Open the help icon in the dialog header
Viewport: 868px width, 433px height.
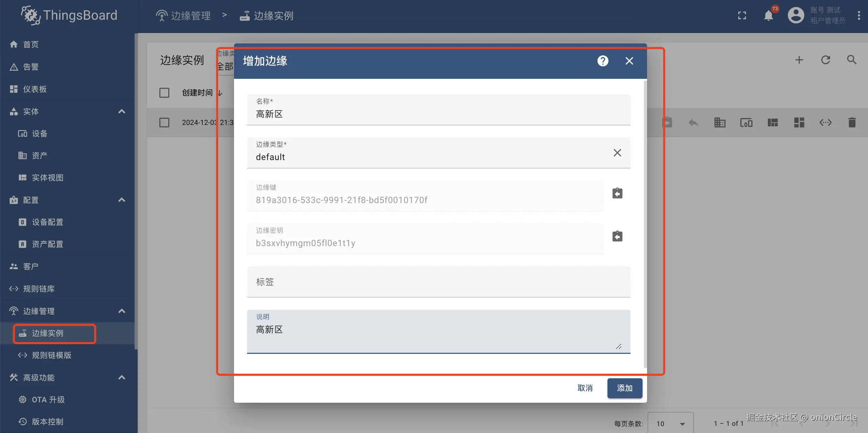603,61
